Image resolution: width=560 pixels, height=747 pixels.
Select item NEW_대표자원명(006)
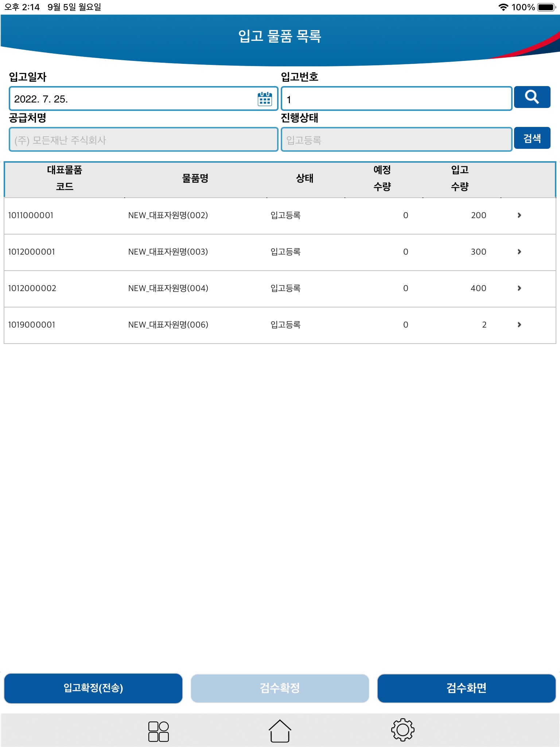(x=168, y=325)
